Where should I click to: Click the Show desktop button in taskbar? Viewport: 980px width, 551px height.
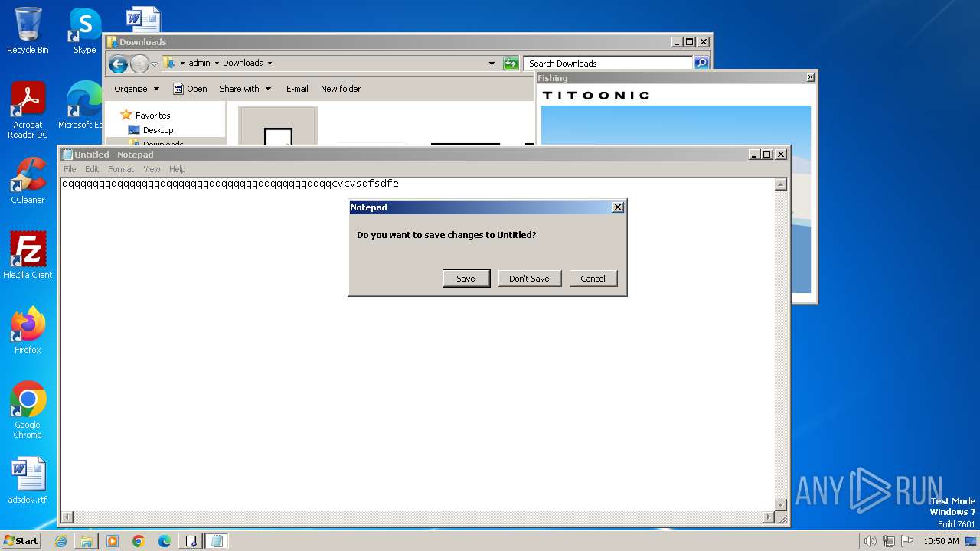971,541
